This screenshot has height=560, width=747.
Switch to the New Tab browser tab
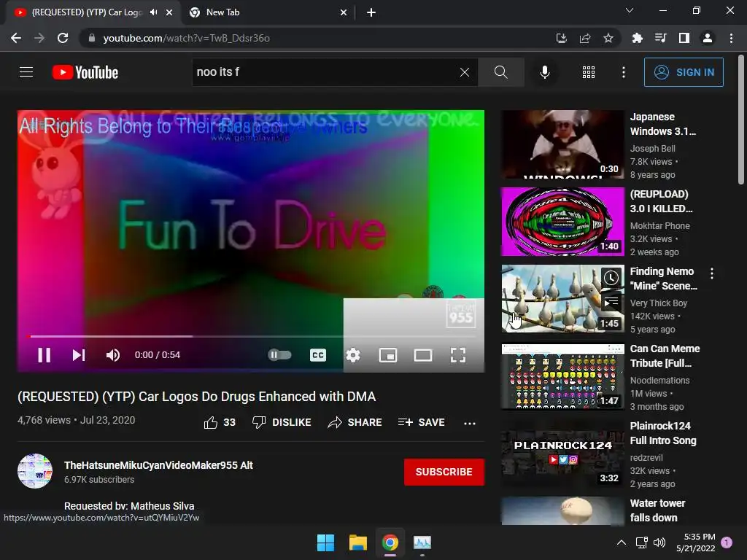coord(268,12)
